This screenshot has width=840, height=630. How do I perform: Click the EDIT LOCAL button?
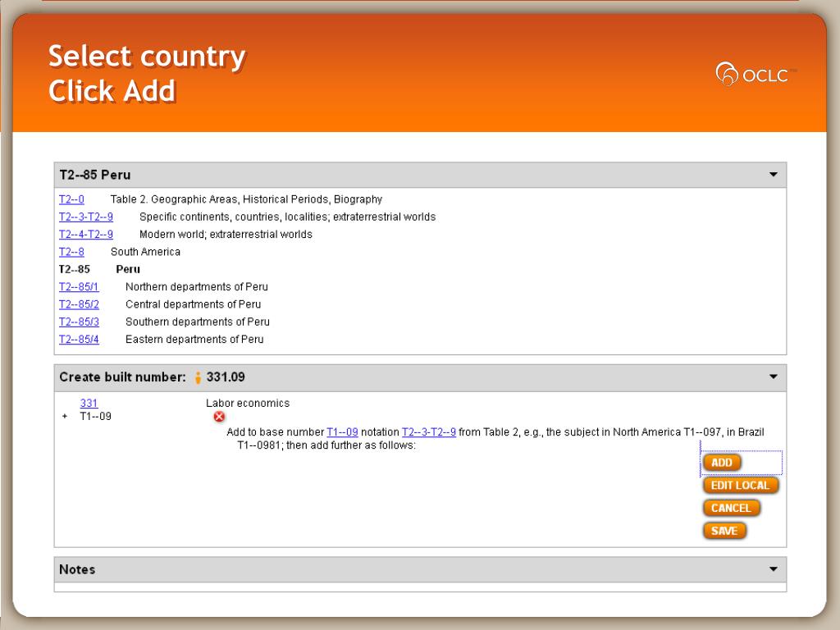click(x=741, y=486)
